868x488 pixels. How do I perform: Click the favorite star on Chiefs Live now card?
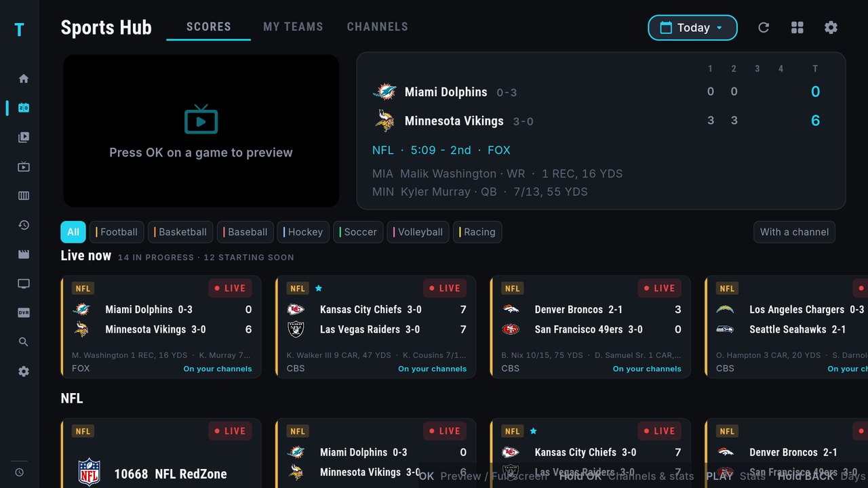pyautogui.click(x=319, y=288)
